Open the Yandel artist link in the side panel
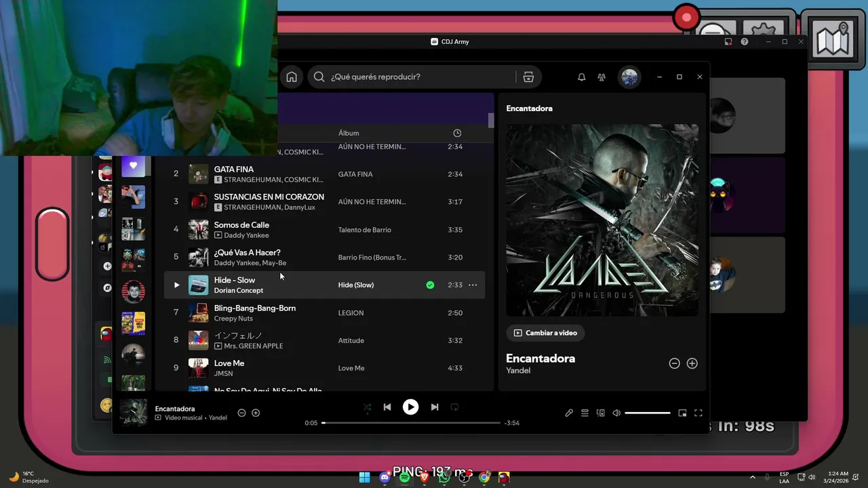 (x=518, y=371)
